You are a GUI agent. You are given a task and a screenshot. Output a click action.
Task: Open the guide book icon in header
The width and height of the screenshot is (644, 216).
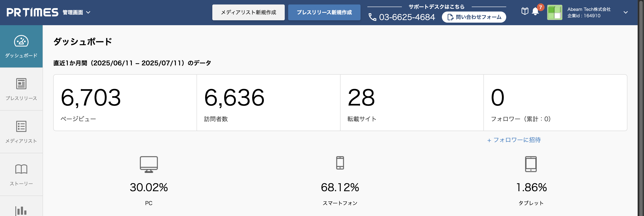click(x=525, y=11)
